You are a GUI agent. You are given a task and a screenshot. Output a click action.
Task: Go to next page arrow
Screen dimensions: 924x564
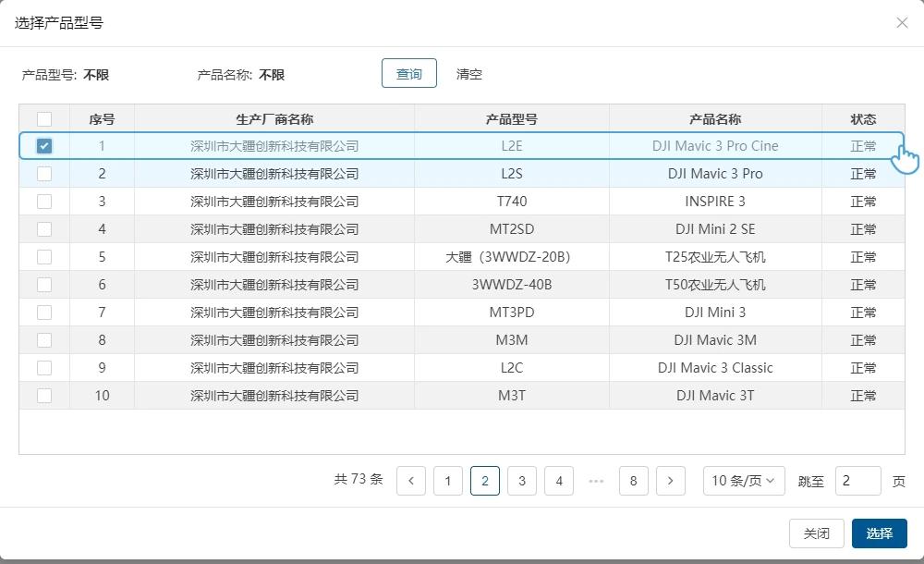[x=670, y=481]
